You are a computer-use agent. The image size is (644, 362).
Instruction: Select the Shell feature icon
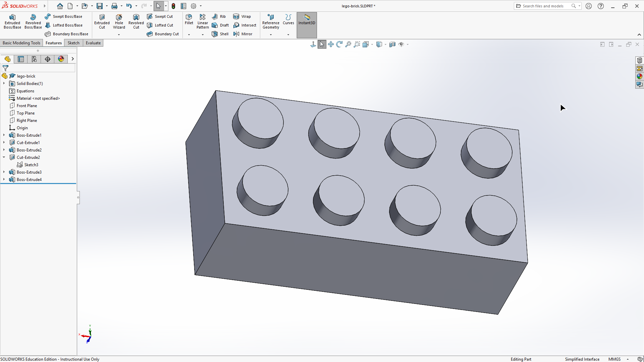(x=215, y=34)
